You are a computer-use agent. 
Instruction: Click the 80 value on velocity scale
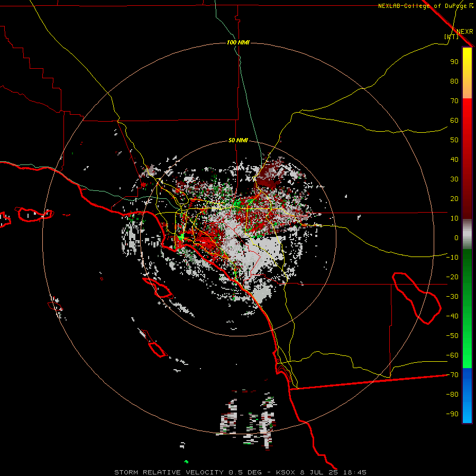[454, 81]
